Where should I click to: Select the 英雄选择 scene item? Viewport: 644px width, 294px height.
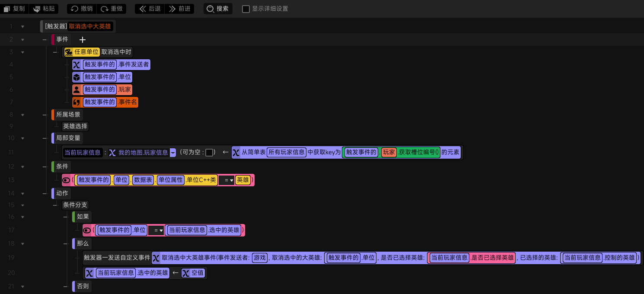click(x=75, y=126)
